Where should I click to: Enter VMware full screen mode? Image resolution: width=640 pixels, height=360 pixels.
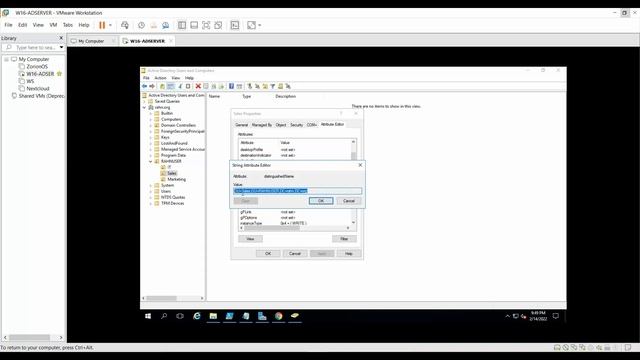click(x=206, y=25)
